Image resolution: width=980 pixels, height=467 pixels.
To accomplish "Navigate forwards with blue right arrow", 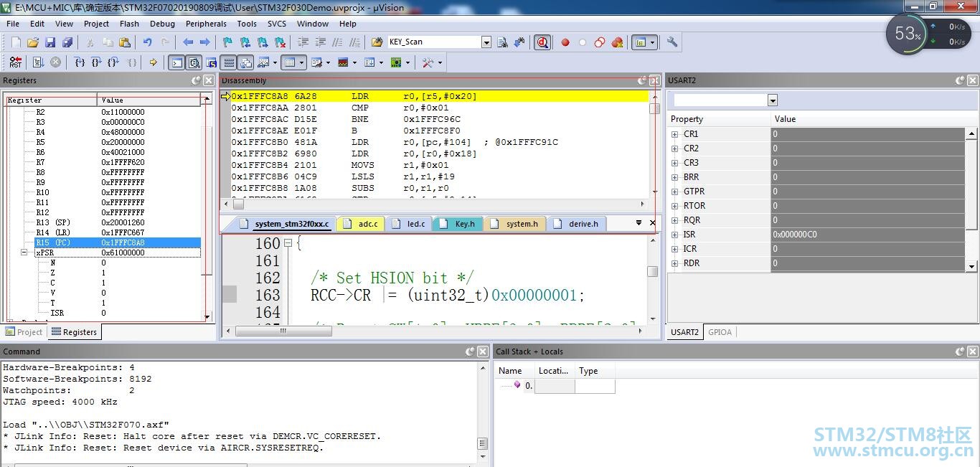I will 205,42.
